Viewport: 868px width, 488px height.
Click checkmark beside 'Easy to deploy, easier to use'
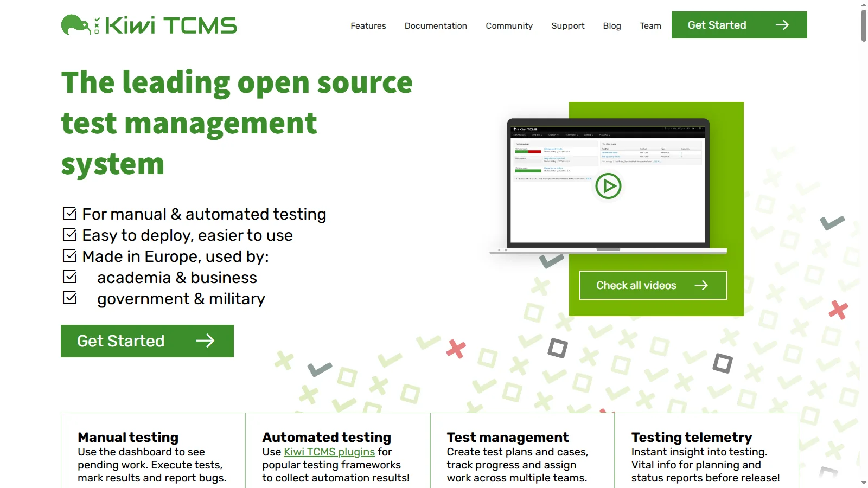click(69, 234)
